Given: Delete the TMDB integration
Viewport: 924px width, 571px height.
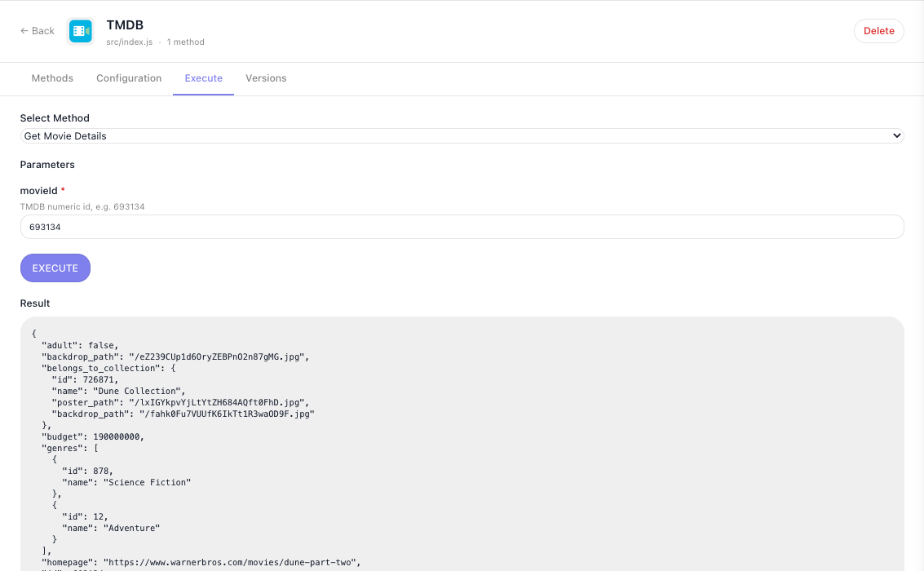Looking at the screenshot, I should tap(878, 31).
